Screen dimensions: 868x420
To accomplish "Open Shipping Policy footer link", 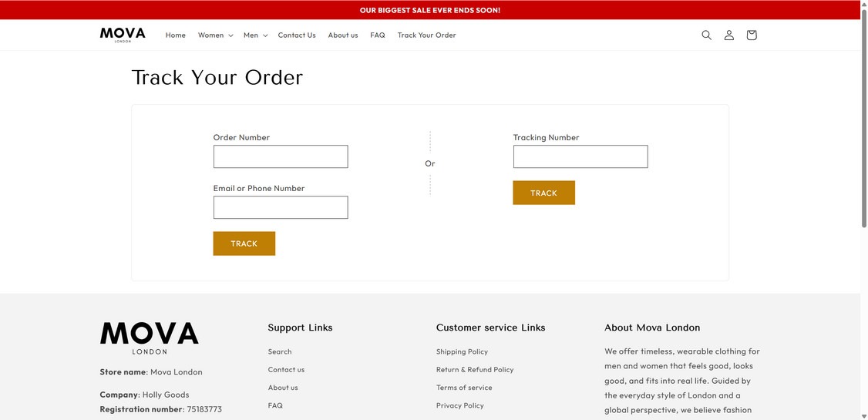I will [462, 351].
